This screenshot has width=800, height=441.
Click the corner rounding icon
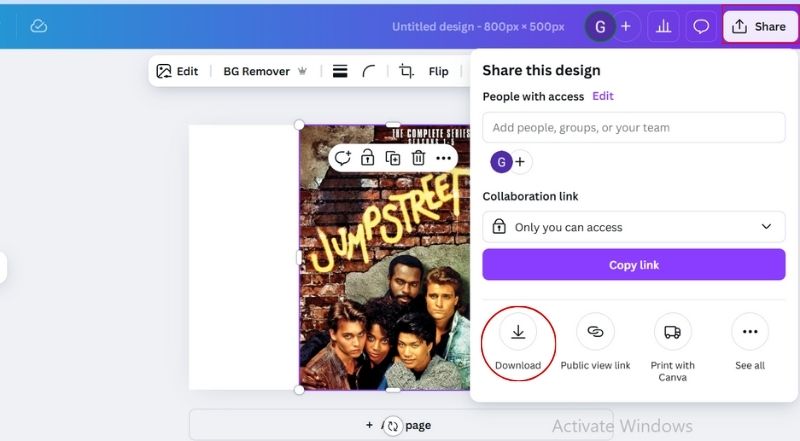pyautogui.click(x=368, y=71)
